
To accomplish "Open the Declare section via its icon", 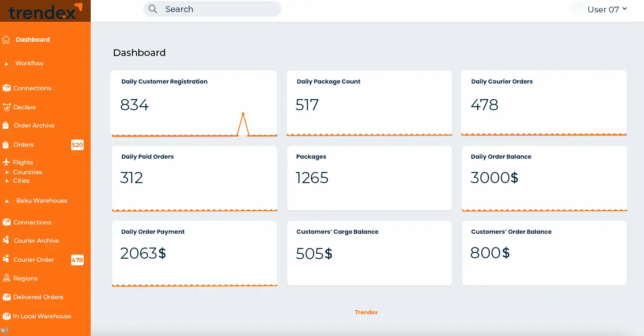I will click(6, 107).
